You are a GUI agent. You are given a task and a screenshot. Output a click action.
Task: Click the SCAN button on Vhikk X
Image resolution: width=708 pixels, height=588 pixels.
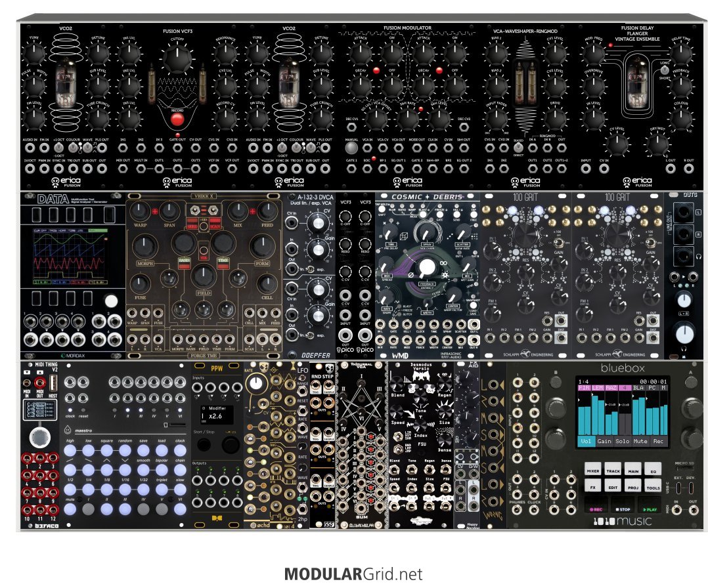pyautogui.click(x=215, y=224)
